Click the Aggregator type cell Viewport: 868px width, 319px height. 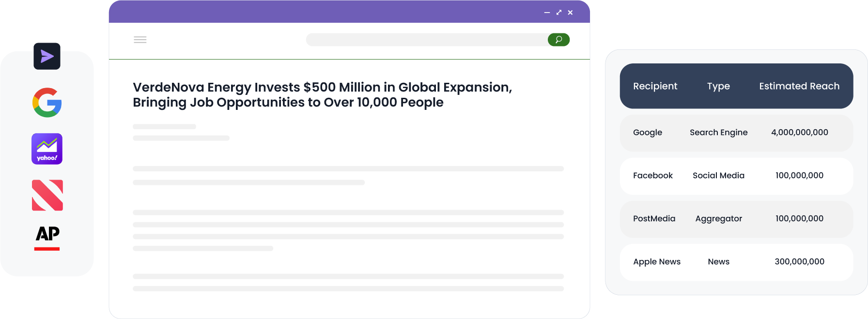(x=719, y=219)
